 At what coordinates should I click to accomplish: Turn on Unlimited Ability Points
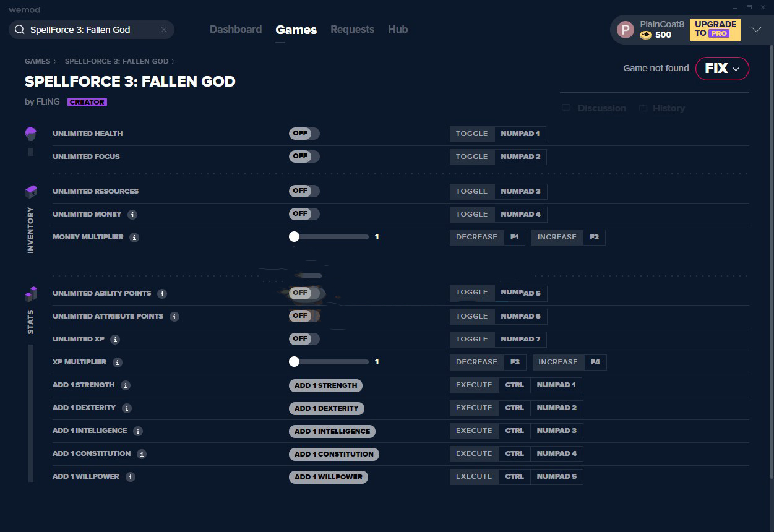pos(304,293)
